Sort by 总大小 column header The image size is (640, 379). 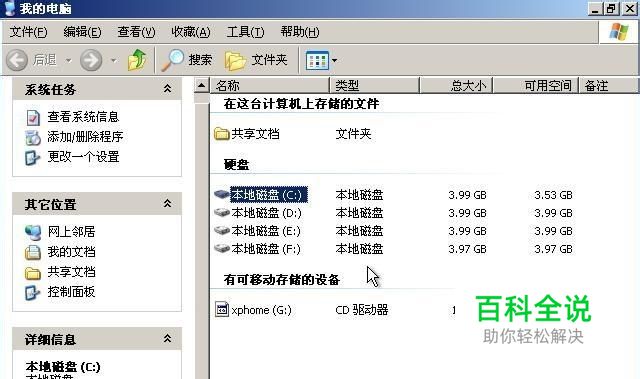pyautogui.click(x=457, y=86)
